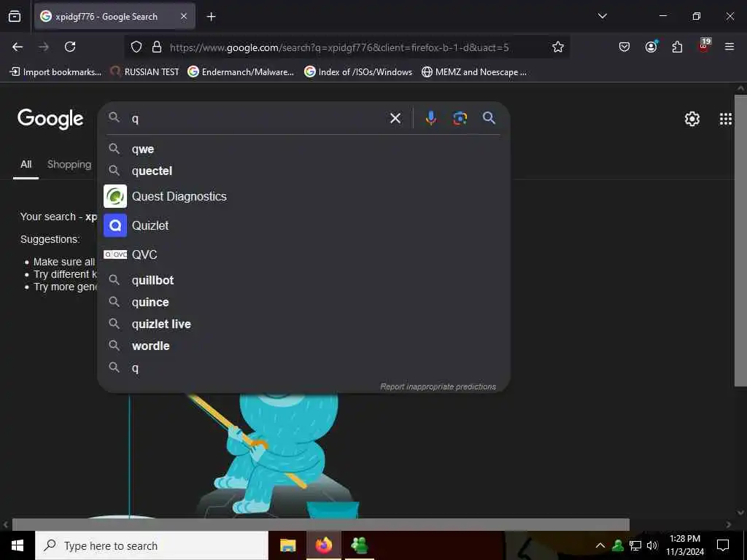
Task: Search by image with the Lens icon
Action: tap(460, 118)
